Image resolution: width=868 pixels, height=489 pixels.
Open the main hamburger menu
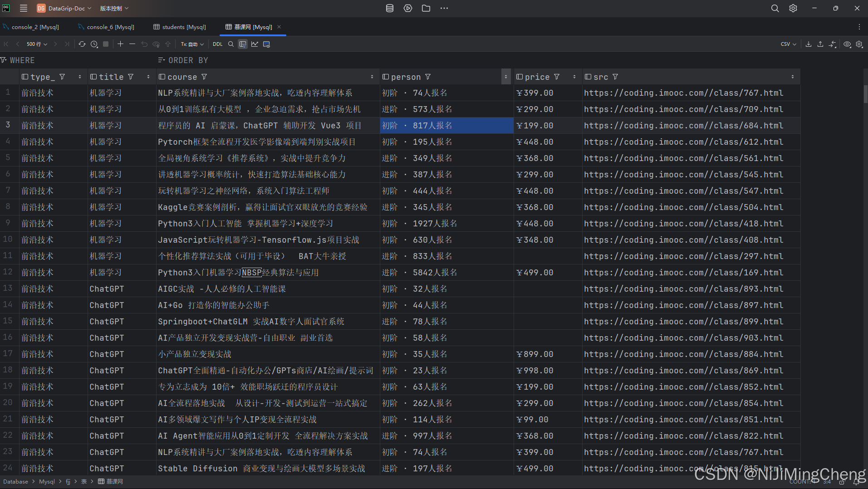(x=24, y=8)
